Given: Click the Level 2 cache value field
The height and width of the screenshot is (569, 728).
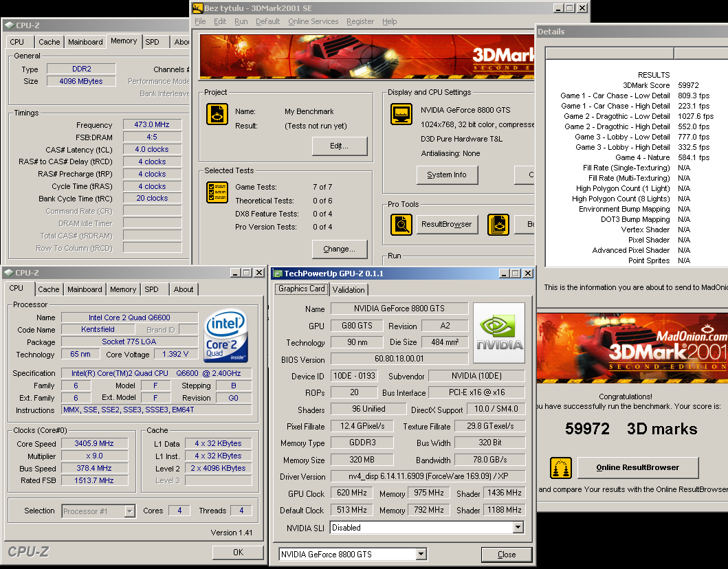Looking at the screenshot, I should point(218,468).
